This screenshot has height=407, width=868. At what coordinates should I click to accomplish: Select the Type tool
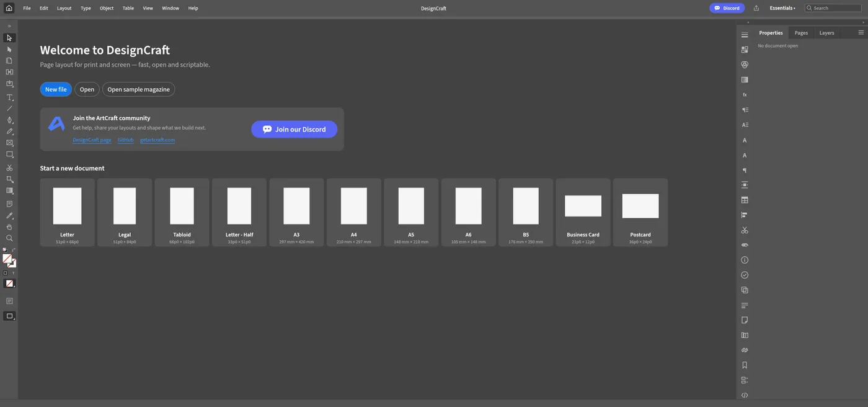click(9, 97)
